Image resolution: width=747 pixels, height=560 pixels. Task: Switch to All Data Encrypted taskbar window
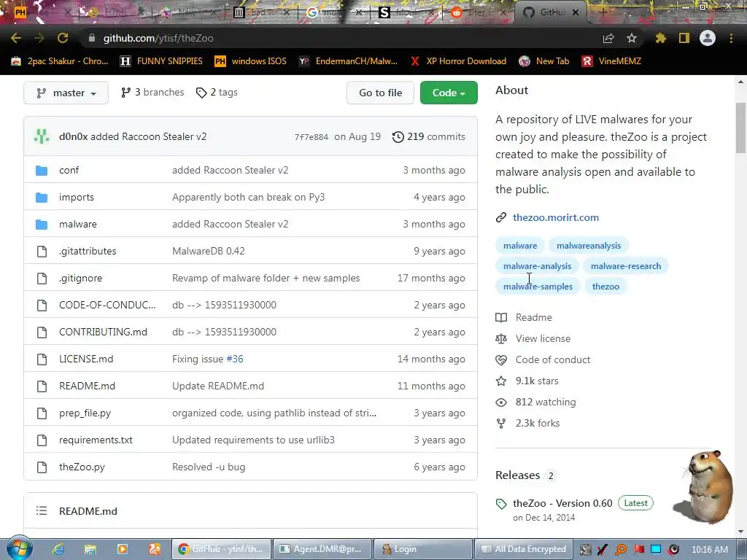point(522,549)
